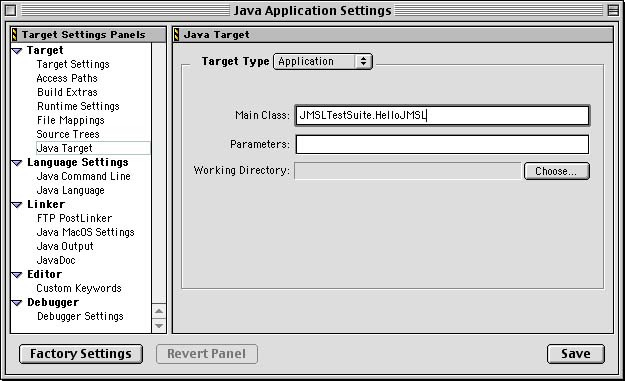Open the Java Output panel

65,246
